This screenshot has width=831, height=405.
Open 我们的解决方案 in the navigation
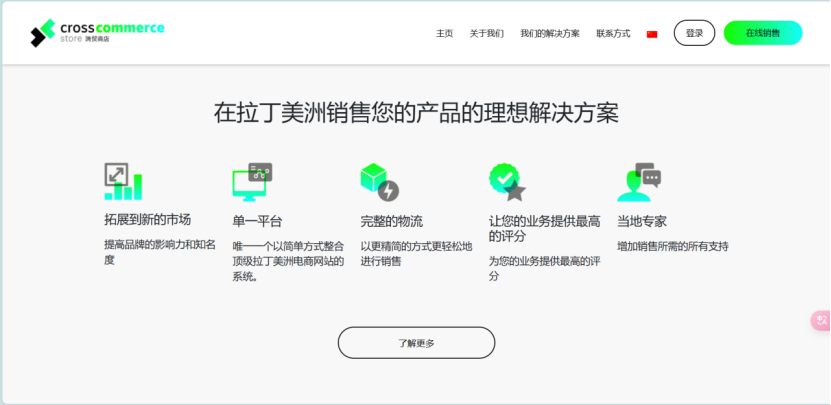[550, 33]
